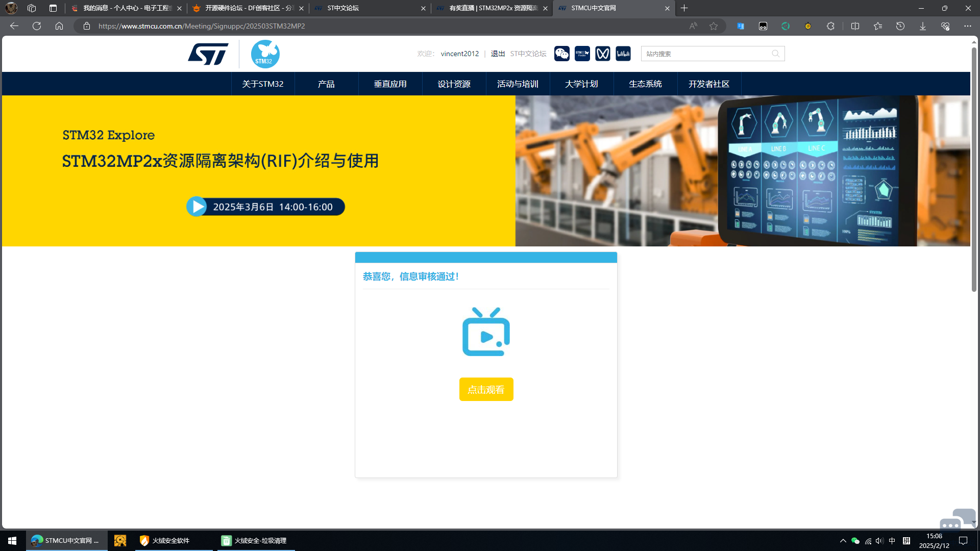The height and width of the screenshot is (551, 980).
Task: Open a new browser tab
Action: 684,8
